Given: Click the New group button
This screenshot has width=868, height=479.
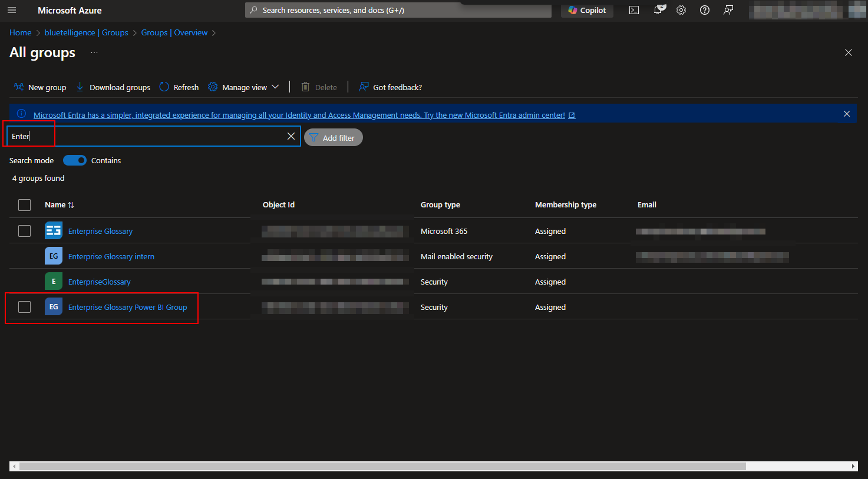Looking at the screenshot, I should [40, 87].
